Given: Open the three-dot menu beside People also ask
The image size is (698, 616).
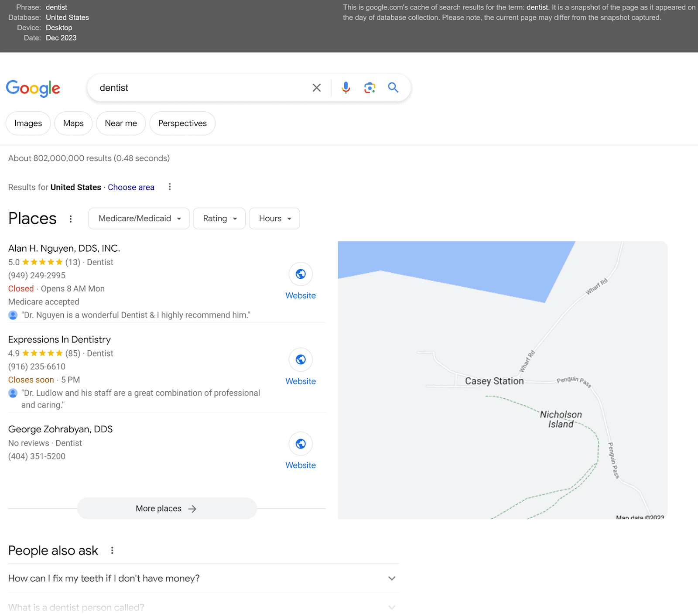Looking at the screenshot, I should point(112,551).
